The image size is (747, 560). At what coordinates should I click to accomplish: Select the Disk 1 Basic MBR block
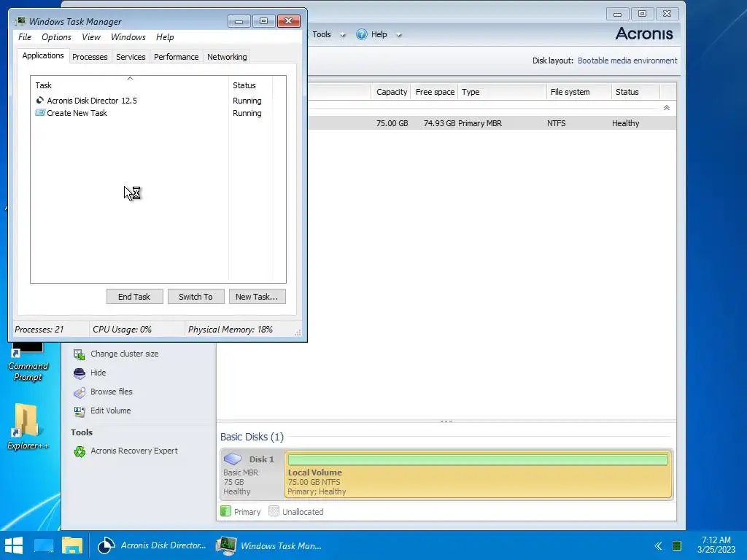252,474
